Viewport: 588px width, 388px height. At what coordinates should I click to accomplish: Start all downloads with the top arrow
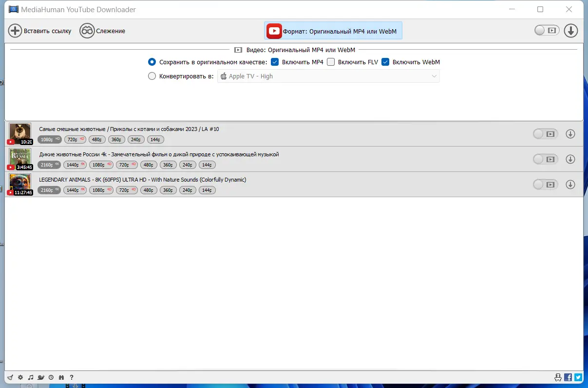click(570, 31)
